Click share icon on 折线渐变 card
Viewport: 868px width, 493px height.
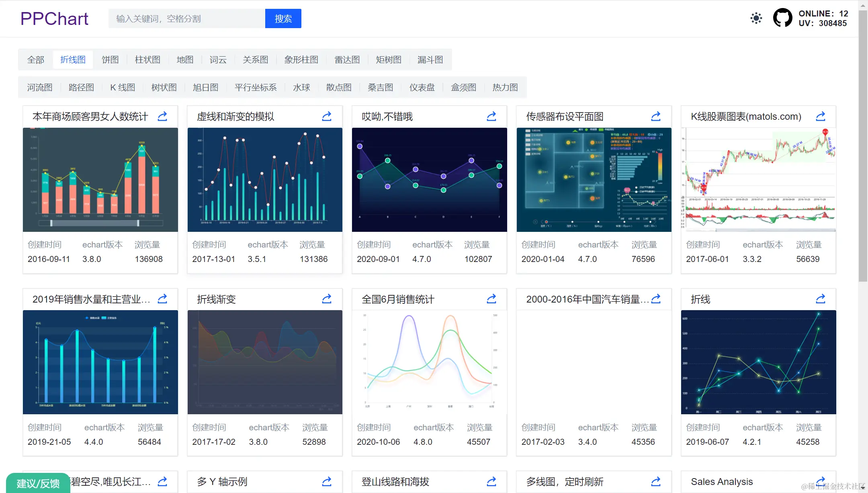[327, 299]
